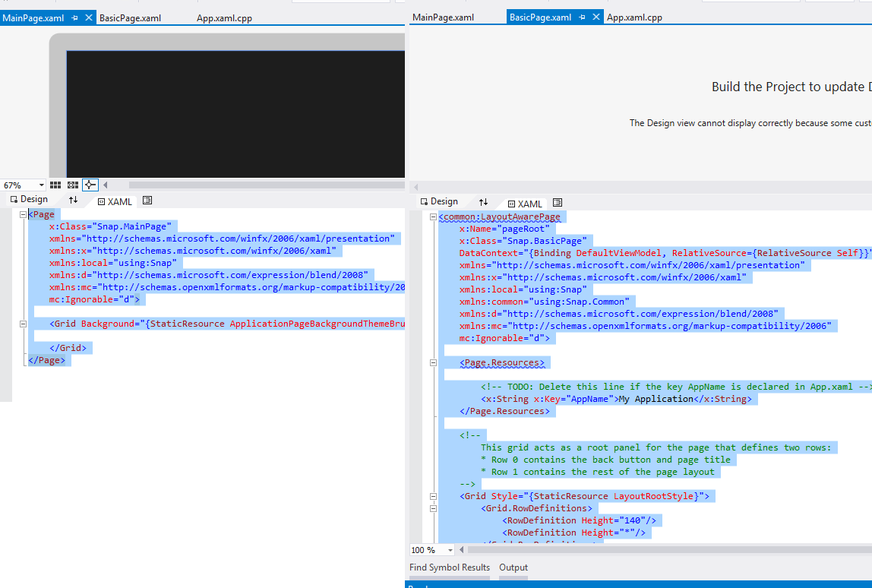This screenshot has height=588, width=872.
Task: Collapse the Grid Style LayoutRootStyle element
Action: pyautogui.click(x=433, y=497)
